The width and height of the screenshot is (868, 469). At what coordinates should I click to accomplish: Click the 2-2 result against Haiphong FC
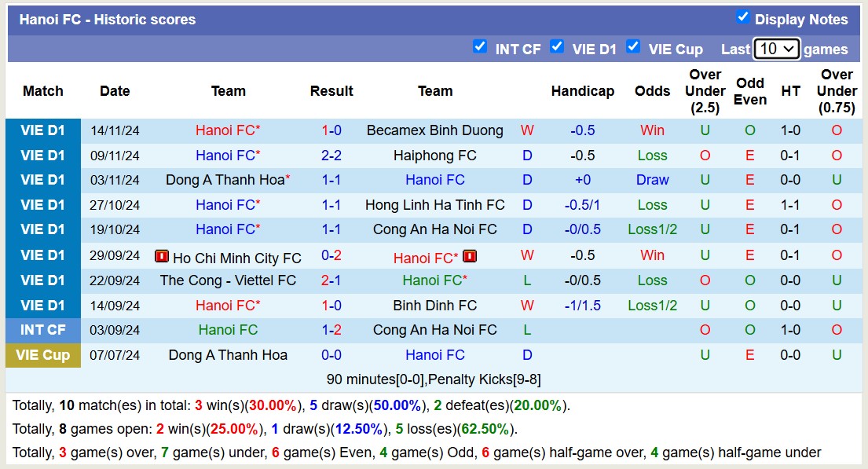(331, 156)
